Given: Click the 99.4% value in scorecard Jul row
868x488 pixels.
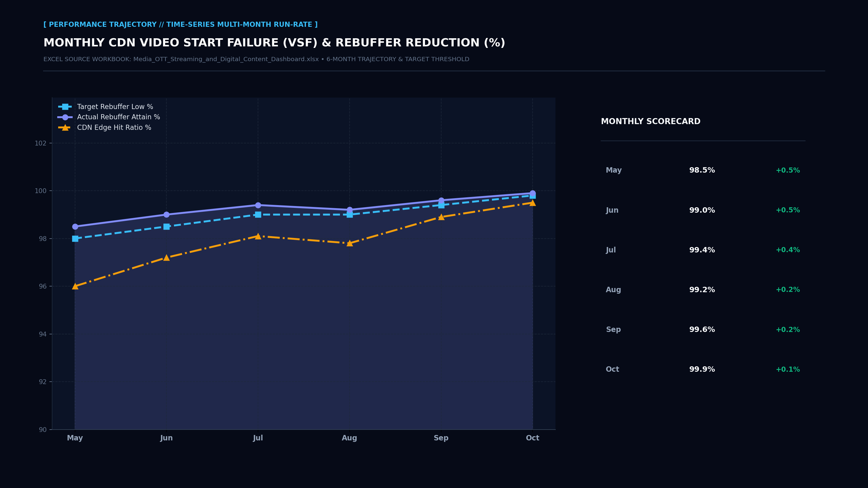Looking at the screenshot, I should coord(702,250).
